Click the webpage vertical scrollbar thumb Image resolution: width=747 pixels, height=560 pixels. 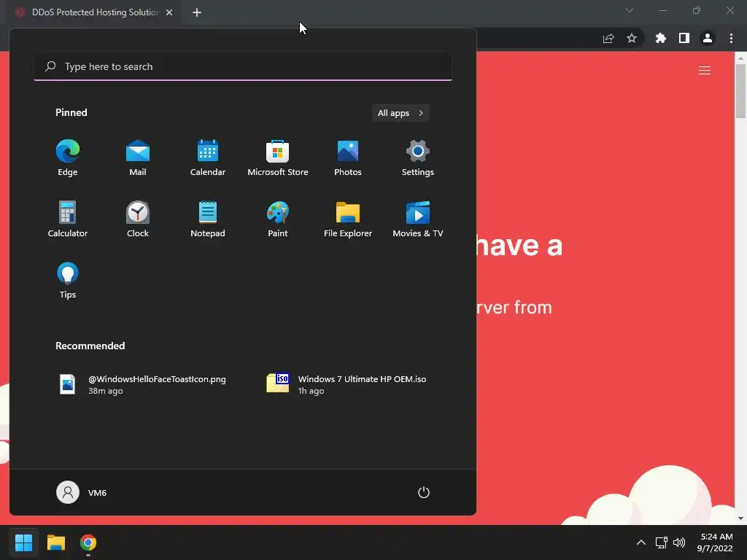click(741, 91)
